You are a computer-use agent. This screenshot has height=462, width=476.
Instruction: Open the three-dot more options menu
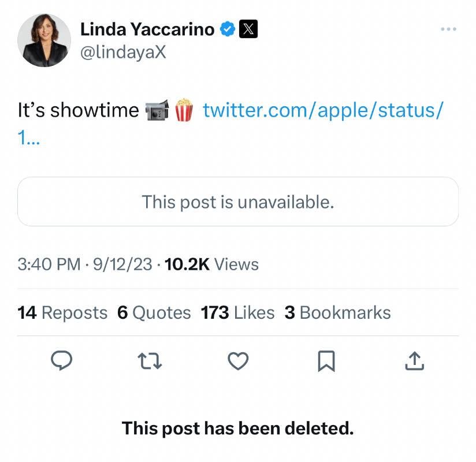tap(449, 29)
